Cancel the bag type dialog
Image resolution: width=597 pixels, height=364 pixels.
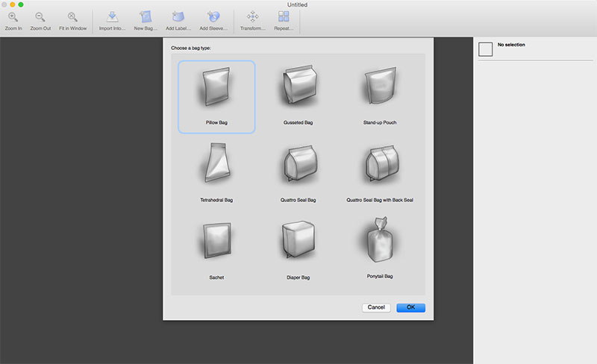click(x=376, y=307)
